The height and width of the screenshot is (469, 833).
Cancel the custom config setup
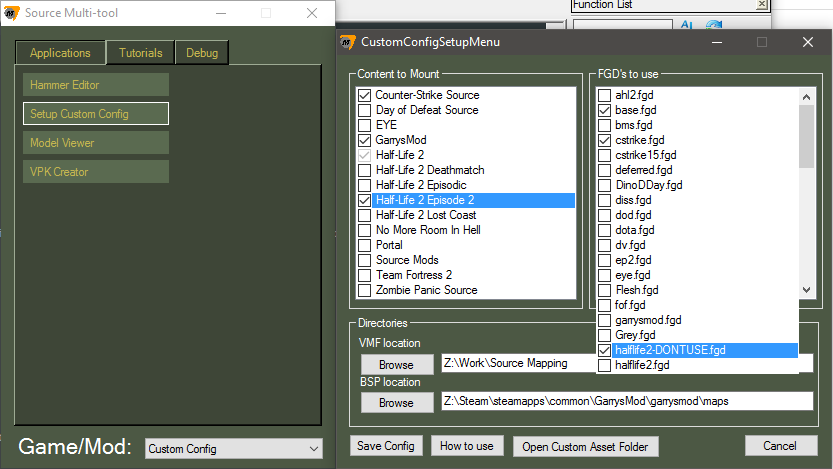point(780,446)
